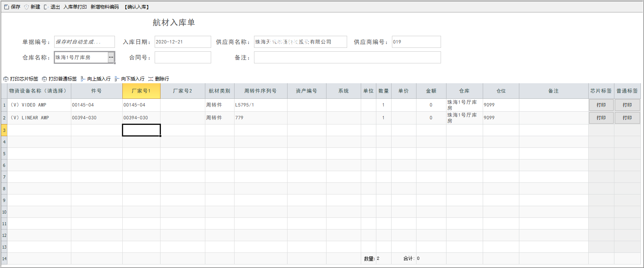Click the 物资设备名称（请选择） column header
The image size is (644, 268).
[x=39, y=91]
